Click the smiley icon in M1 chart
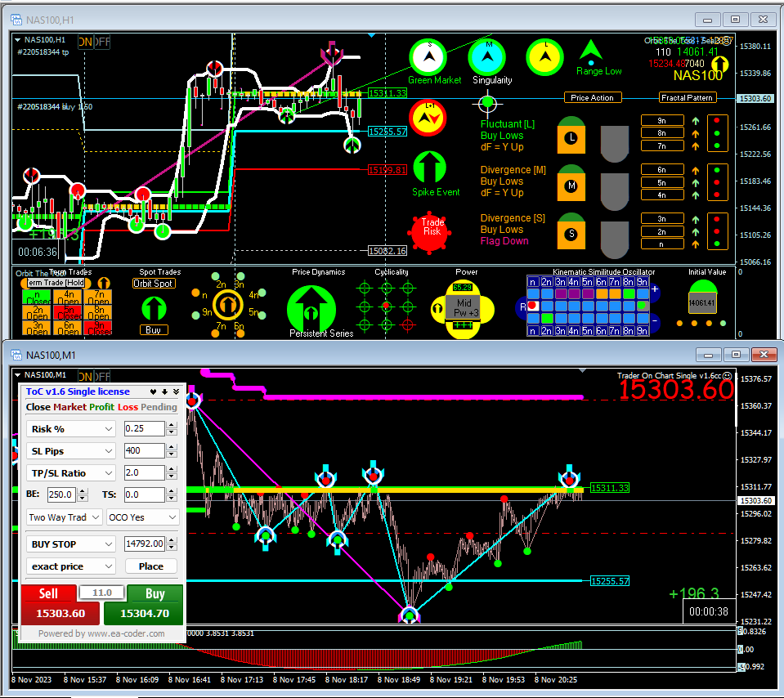Viewport: 784px width, 698px height. tap(728, 375)
